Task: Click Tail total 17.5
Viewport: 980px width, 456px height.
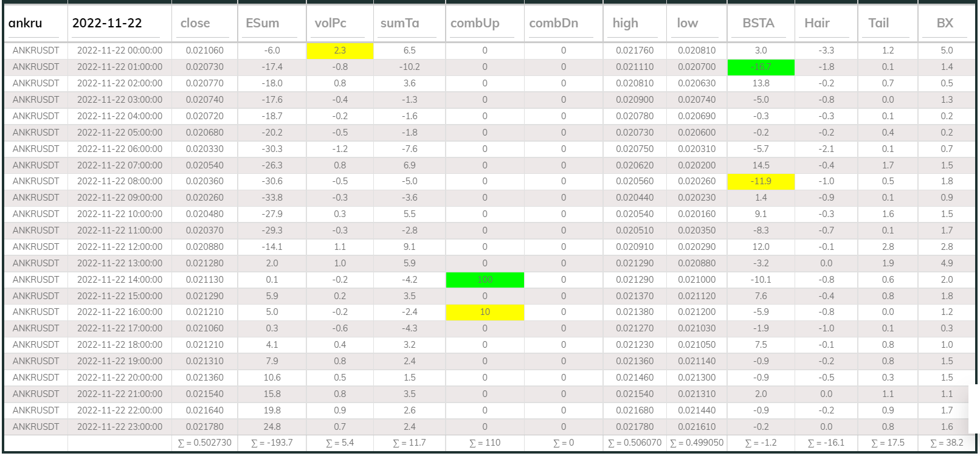Action: [888, 443]
